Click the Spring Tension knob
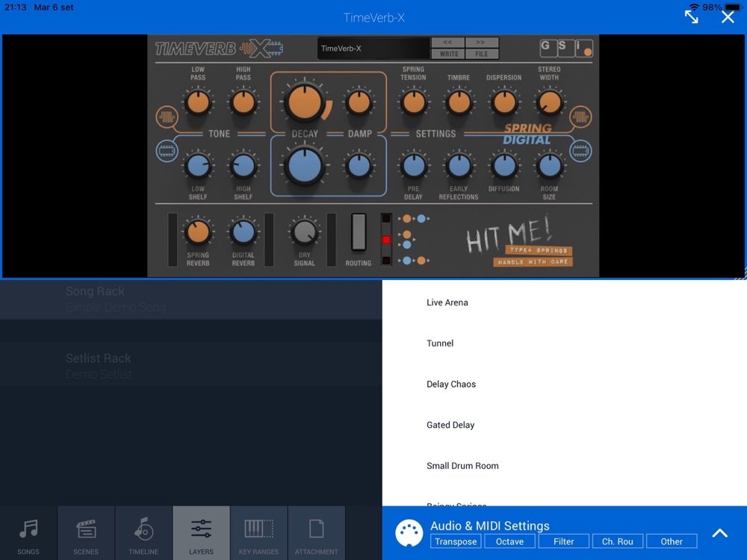The height and width of the screenshot is (560, 747). [414, 102]
